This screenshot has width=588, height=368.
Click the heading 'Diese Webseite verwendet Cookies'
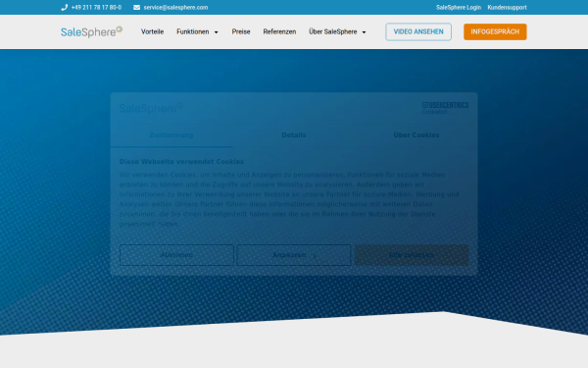(181, 162)
